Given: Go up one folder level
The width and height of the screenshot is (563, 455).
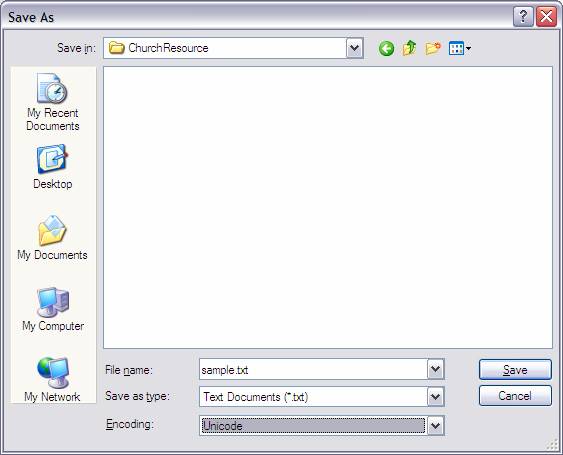Looking at the screenshot, I should (x=409, y=48).
